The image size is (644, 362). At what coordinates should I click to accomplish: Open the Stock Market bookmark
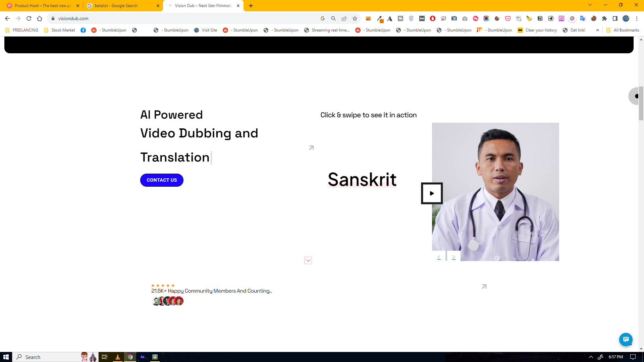pyautogui.click(x=60, y=30)
